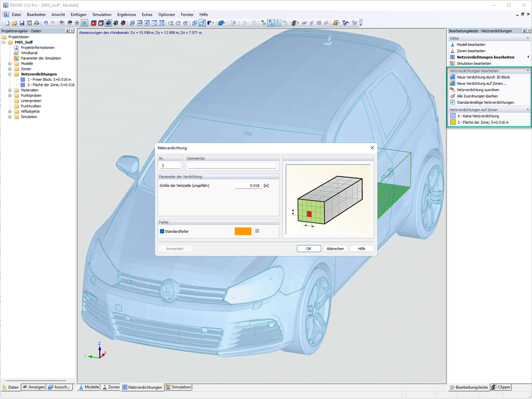
Task: Click the orange color swatch in Farbe
Action: click(x=243, y=231)
